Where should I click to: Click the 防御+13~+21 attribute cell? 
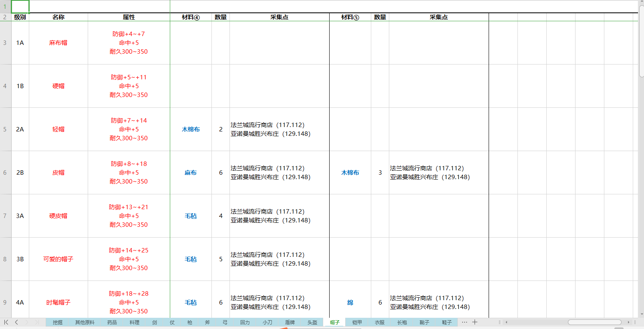pyautogui.click(x=129, y=216)
